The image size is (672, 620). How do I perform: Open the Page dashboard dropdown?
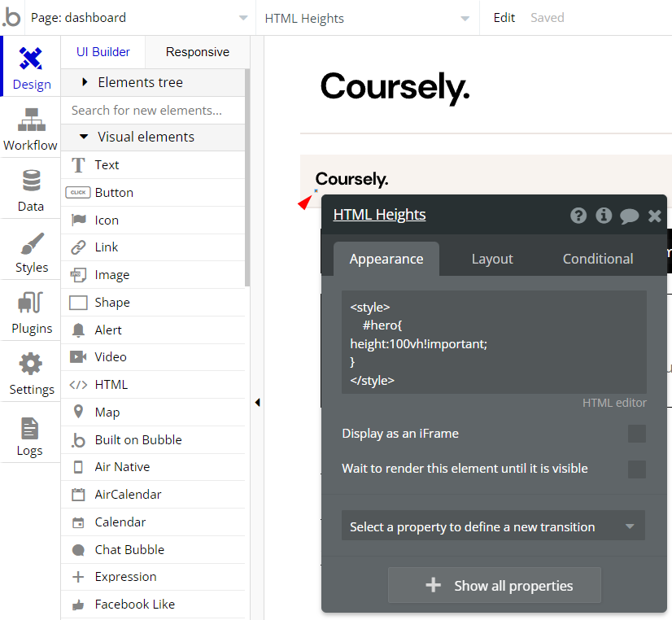pos(140,18)
